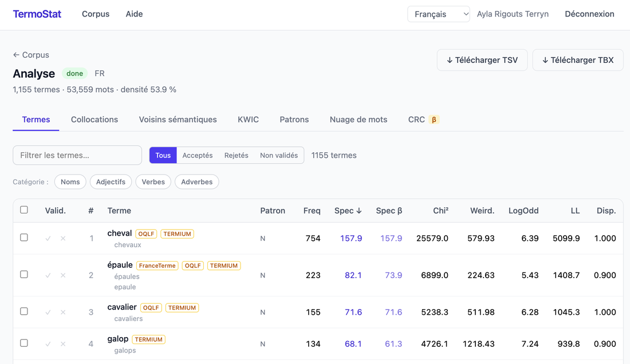Screen dimensions: 630x364
Task: Click the beta badge next to CRC
Action: click(x=434, y=120)
